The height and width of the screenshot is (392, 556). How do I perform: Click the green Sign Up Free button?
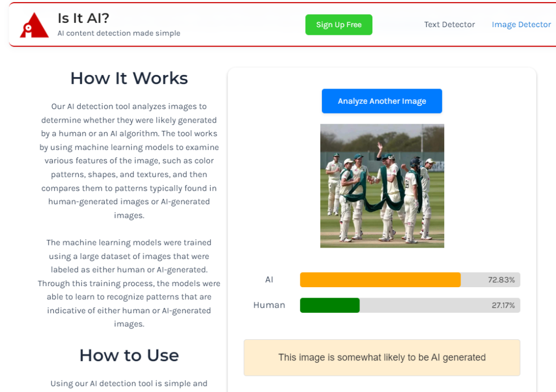tap(339, 25)
